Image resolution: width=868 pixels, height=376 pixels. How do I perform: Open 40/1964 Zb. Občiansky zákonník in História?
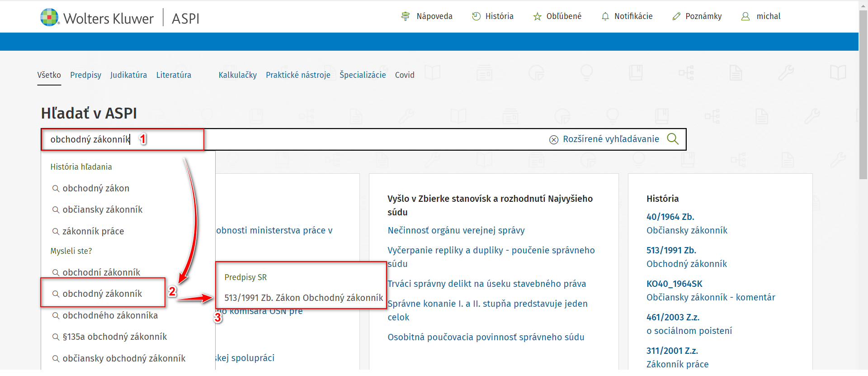[686, 224]
